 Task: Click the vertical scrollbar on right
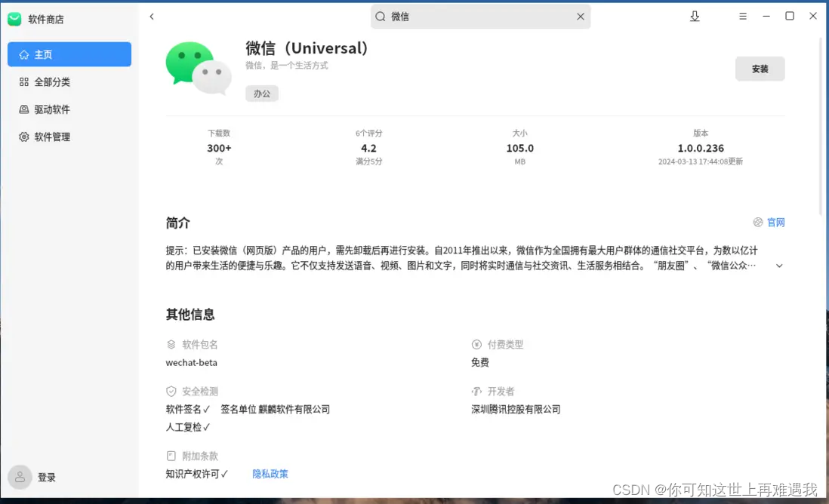822,124
